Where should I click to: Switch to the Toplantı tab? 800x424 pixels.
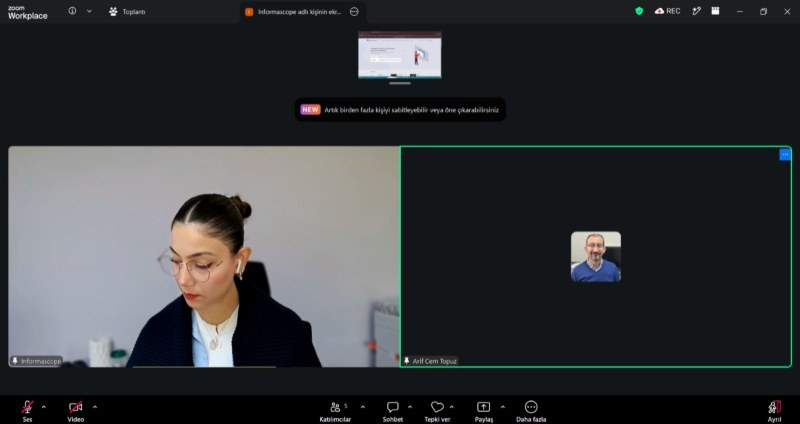click(x=127, y=12)
